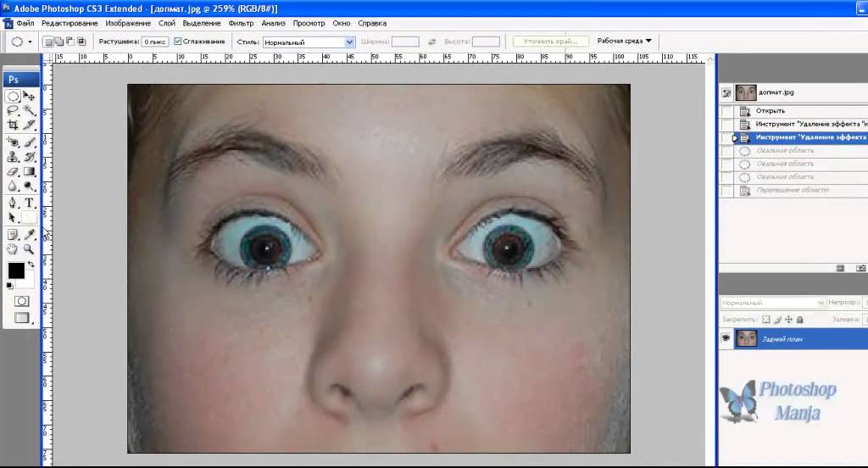This screenshot has height=468, width=868.
Task: Select the Blur tool
Action: pos(14,186)
